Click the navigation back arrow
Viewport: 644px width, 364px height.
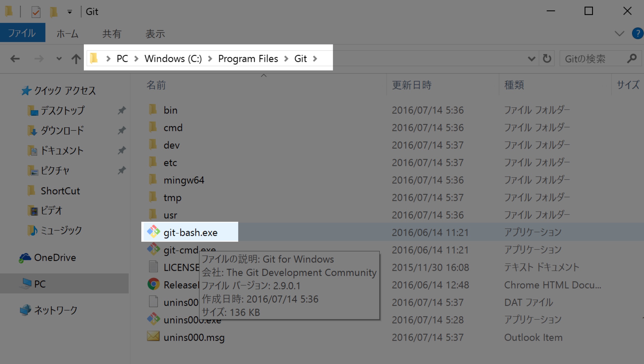coord(15,58)
